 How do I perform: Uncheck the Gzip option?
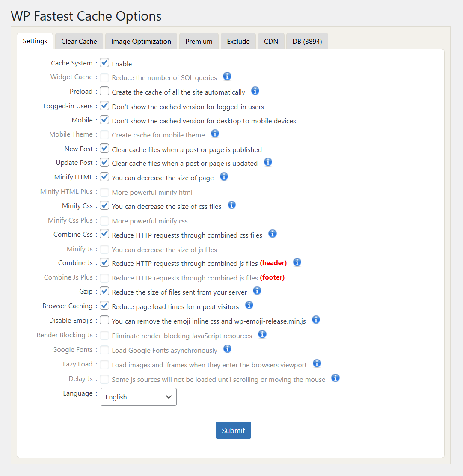(x=104, y=292)
